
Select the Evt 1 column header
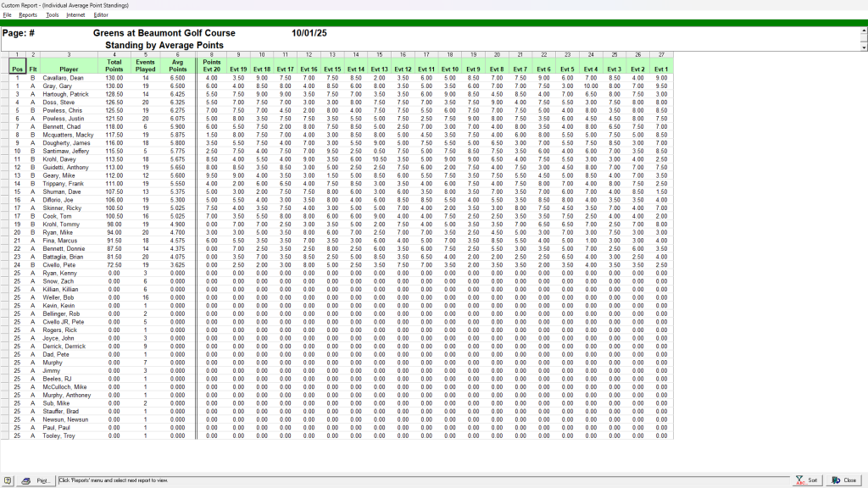pyautogui.click(x=661, y=69)
